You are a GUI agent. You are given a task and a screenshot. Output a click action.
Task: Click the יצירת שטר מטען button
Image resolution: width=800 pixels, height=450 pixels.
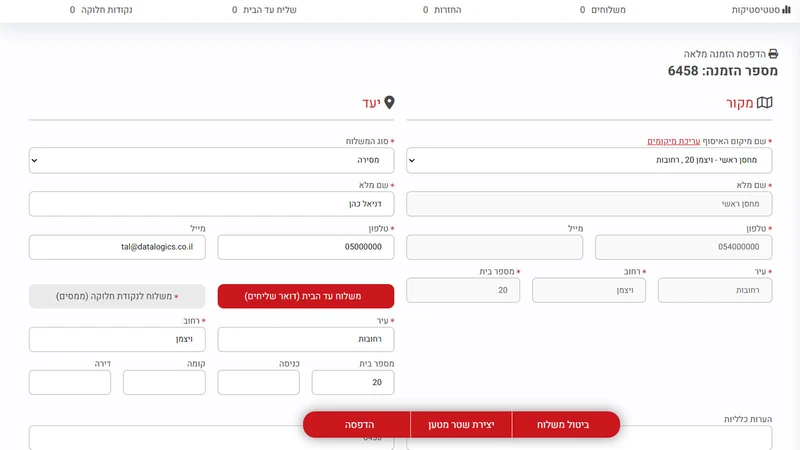point(461,424)
